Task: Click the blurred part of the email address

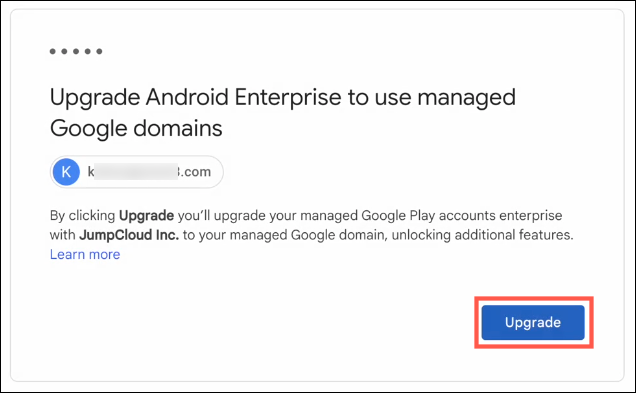Action: tap(136, 172)
